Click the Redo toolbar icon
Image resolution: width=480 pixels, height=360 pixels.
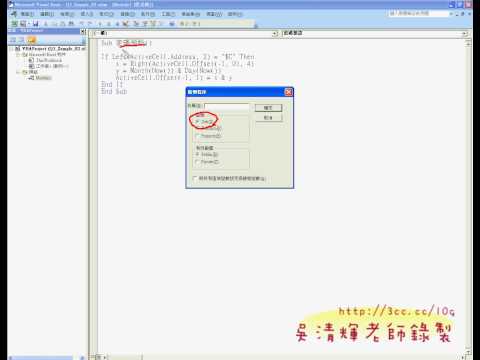[89, 24]
